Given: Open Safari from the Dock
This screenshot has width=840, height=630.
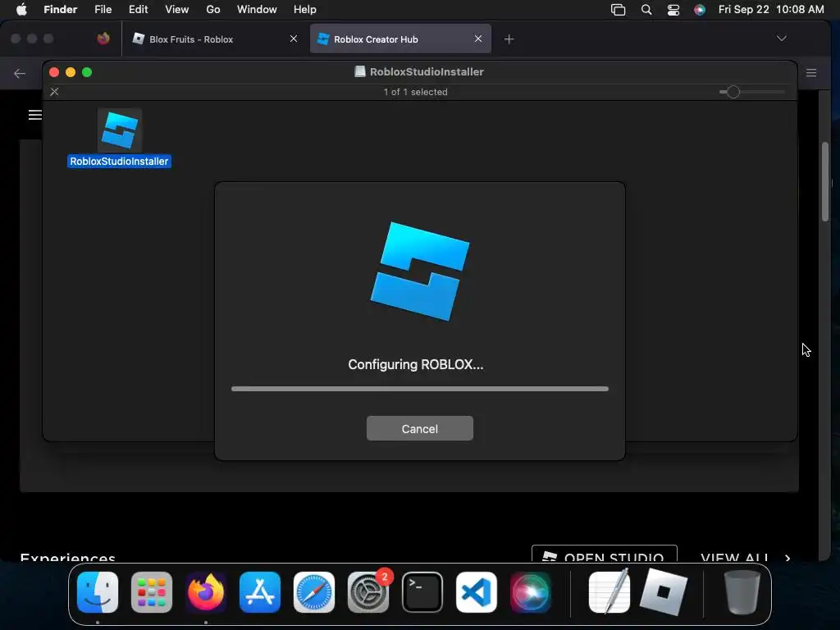Looking at the screenshot, I should [x=314, y=592].
